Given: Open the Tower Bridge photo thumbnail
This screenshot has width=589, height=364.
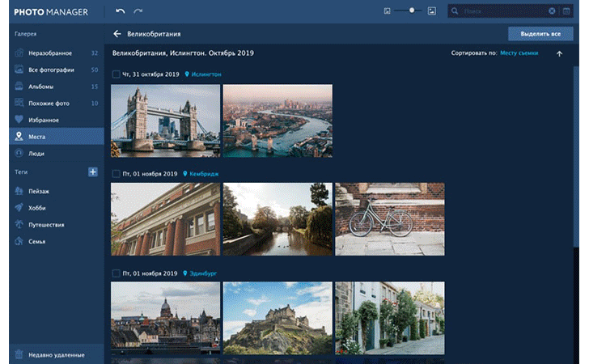Looking at the screenshot, I should coord(165,121).
